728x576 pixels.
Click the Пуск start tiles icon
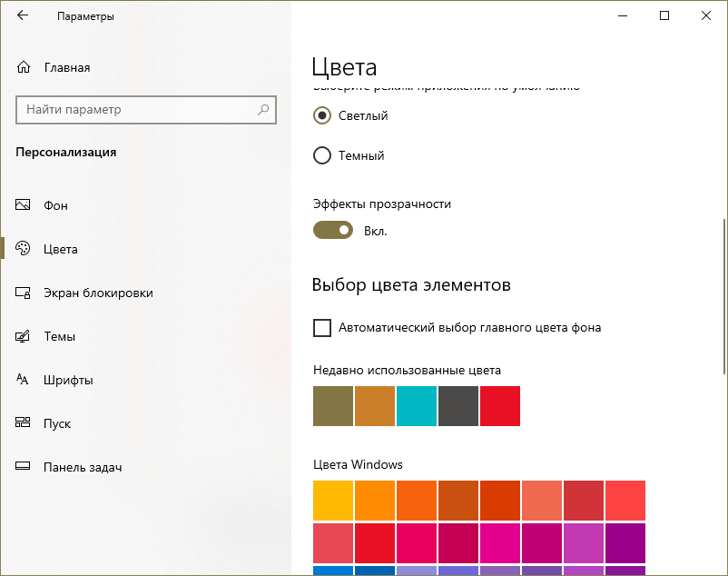(24, 423)
